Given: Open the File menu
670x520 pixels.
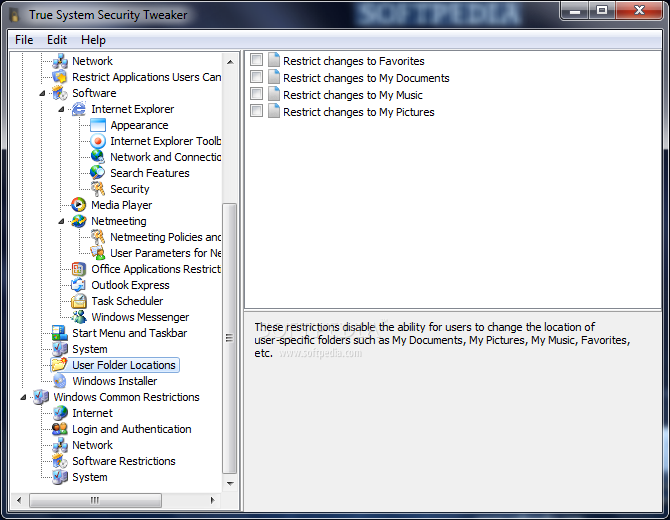Looking at the screenshot, I should tap(24, 40).
